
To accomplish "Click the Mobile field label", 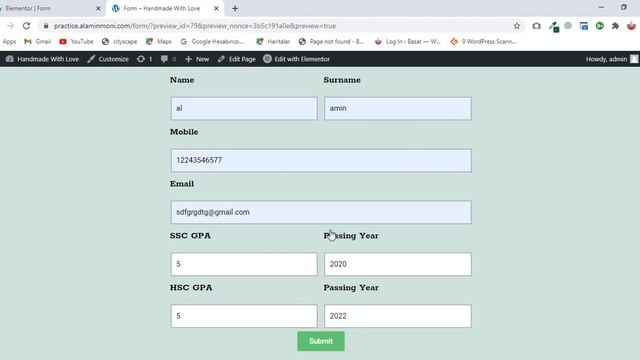I will click(x=184, y=132).
